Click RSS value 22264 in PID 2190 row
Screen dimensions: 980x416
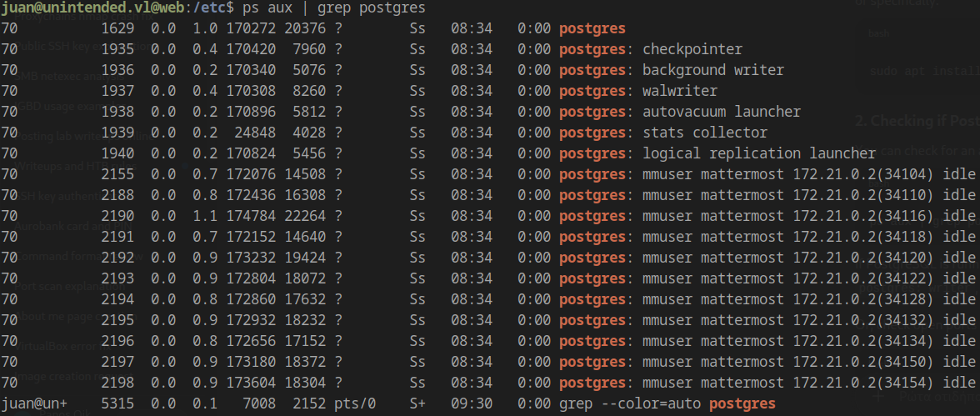tap(305, 216)
